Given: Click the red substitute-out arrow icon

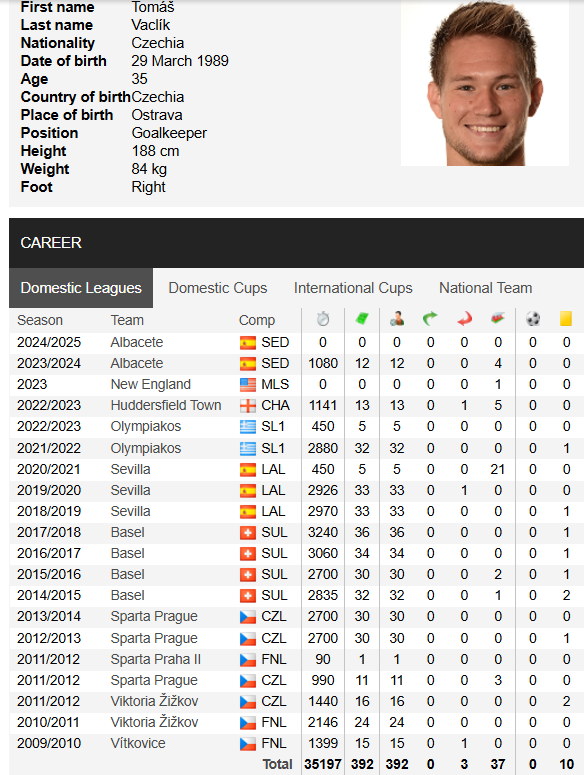Looking at the screenshot, I should (464, 319).
